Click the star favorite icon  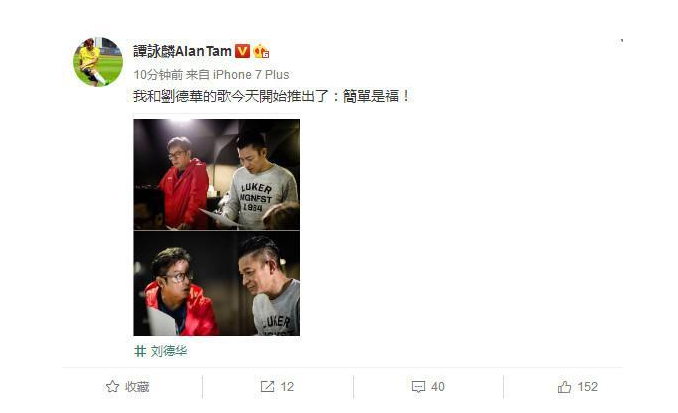click(112, 386)
